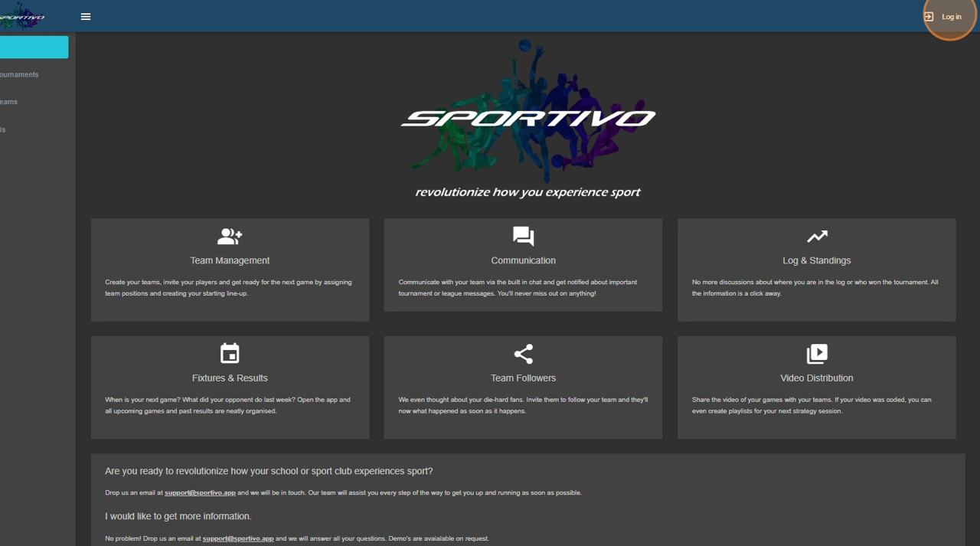980x546 pixels.
Task: Click the Team Management add-person icon
Action: tap(230, 236)
